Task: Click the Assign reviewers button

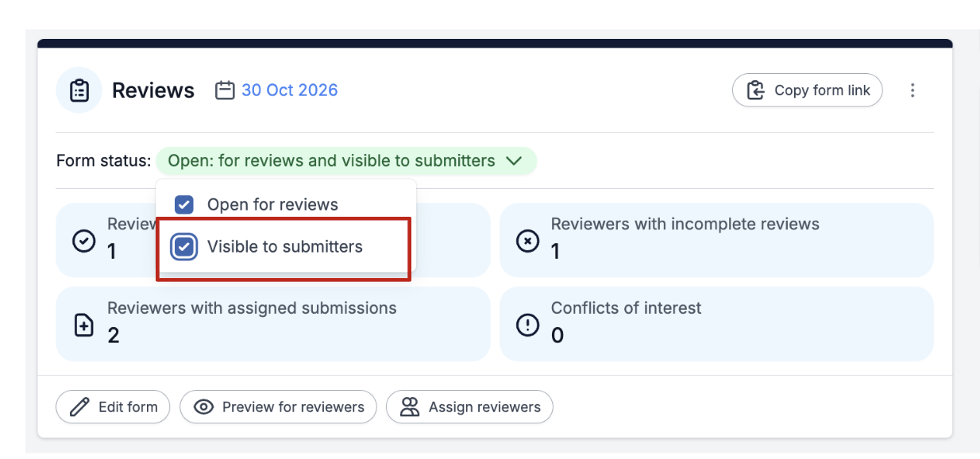Action: (469, 407)
